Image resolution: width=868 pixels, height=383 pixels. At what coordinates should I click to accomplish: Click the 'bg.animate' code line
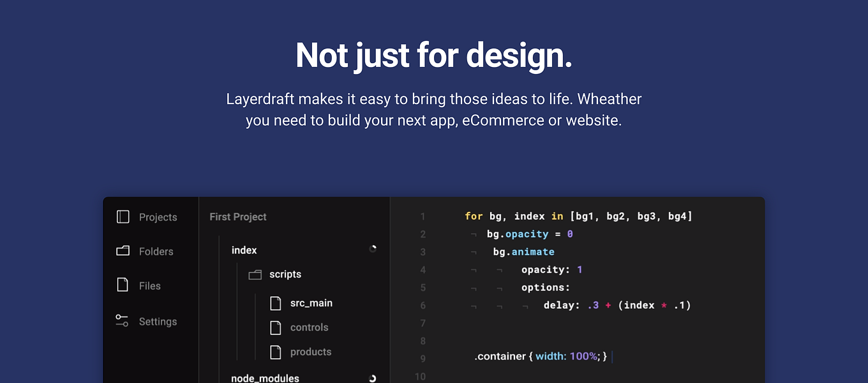(523, 252)
